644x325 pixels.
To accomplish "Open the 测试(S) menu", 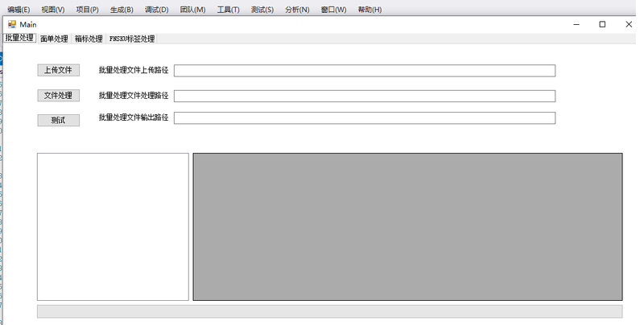I will point(262,10).
